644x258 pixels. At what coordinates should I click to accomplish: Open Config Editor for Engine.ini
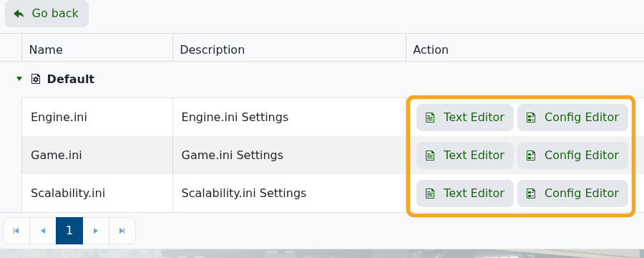point(572,118)
